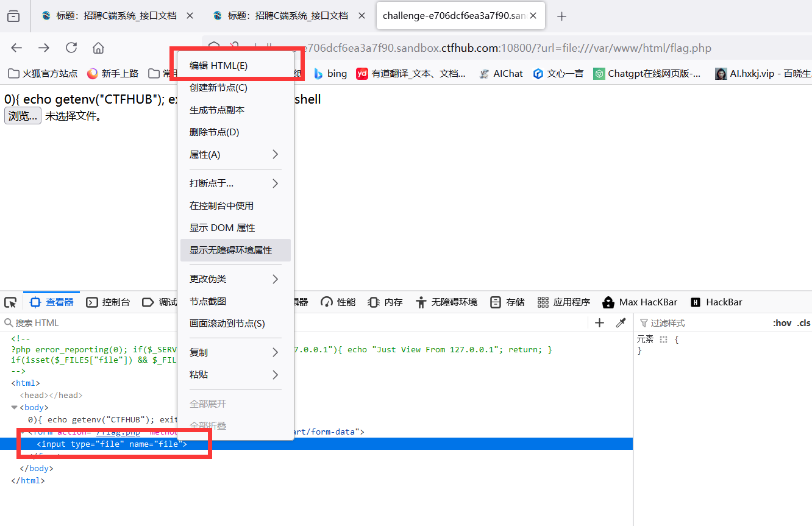Click the Firefox tab overview icon

pyautogui.click(x=13, y=16)
